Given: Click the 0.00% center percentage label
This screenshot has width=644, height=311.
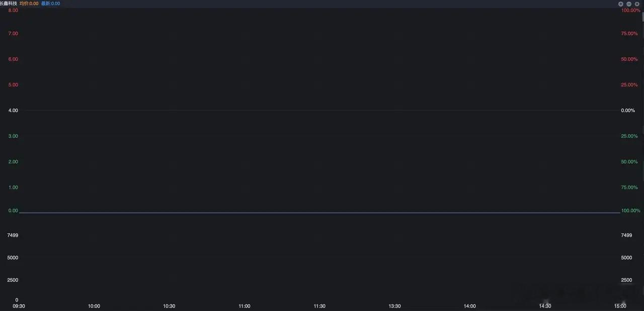Looking at the screenshot, I should pos(628,110).
